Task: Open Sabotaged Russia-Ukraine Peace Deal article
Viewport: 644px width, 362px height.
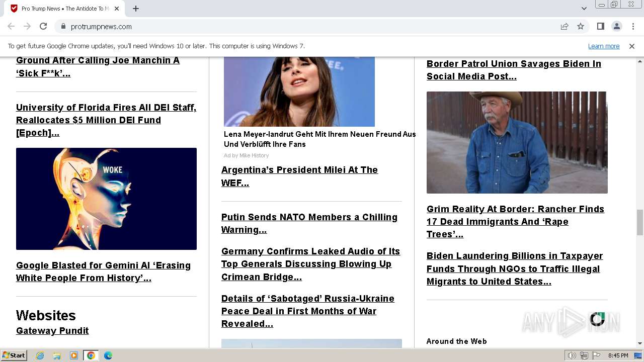Action: coord(308,311)
